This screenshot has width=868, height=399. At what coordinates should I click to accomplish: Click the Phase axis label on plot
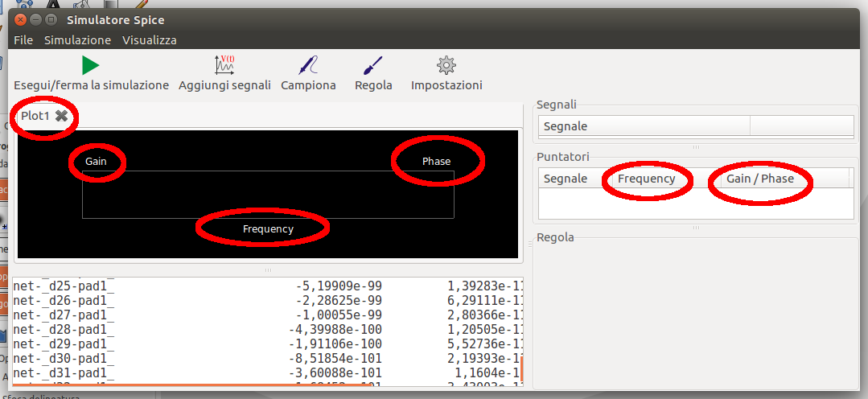tap(436, 161)
